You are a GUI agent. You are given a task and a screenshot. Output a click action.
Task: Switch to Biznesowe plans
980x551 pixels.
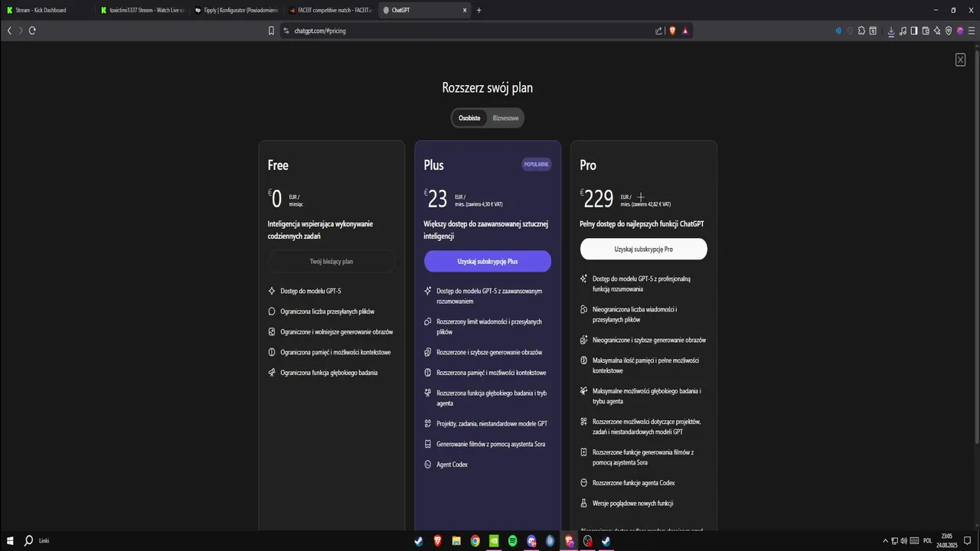505,118
